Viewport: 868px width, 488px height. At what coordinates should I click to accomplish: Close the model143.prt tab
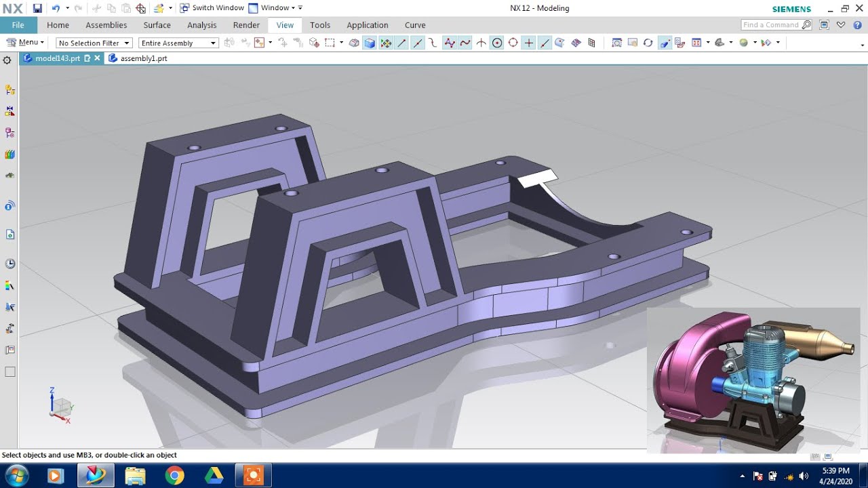coord(97,58)
